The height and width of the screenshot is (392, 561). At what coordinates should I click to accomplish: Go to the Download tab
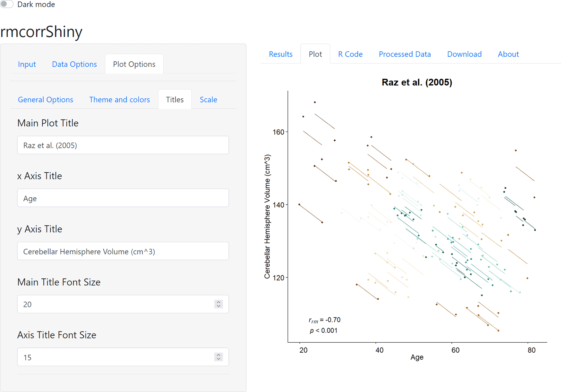(464, 54)
